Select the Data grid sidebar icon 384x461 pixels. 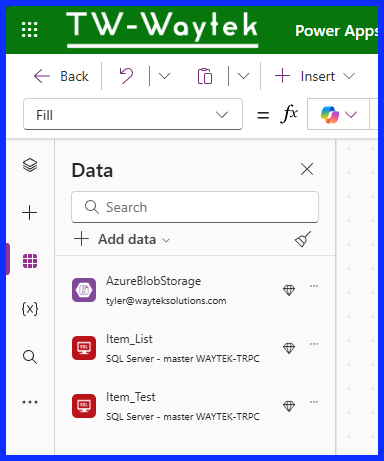point(30,261)
